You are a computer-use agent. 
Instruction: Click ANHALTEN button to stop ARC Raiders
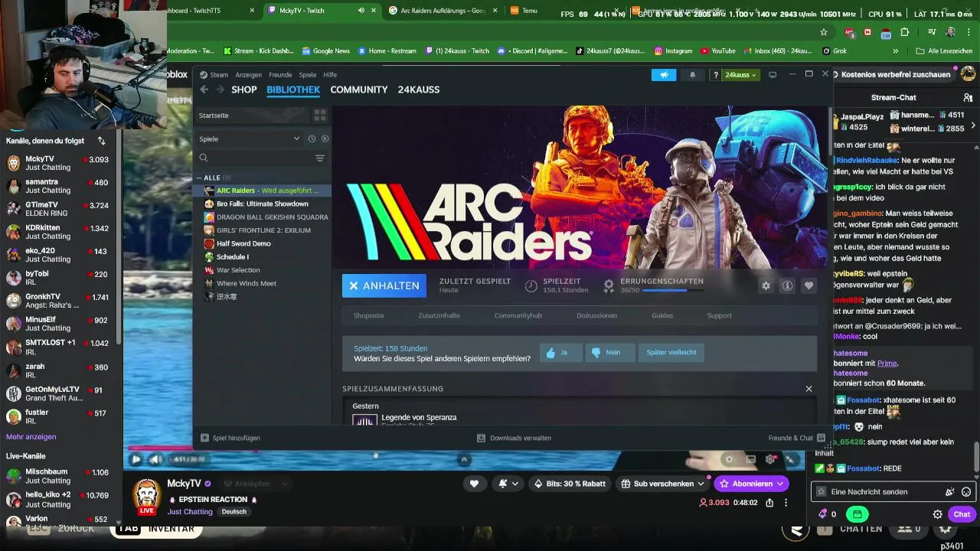pos(384,285)
